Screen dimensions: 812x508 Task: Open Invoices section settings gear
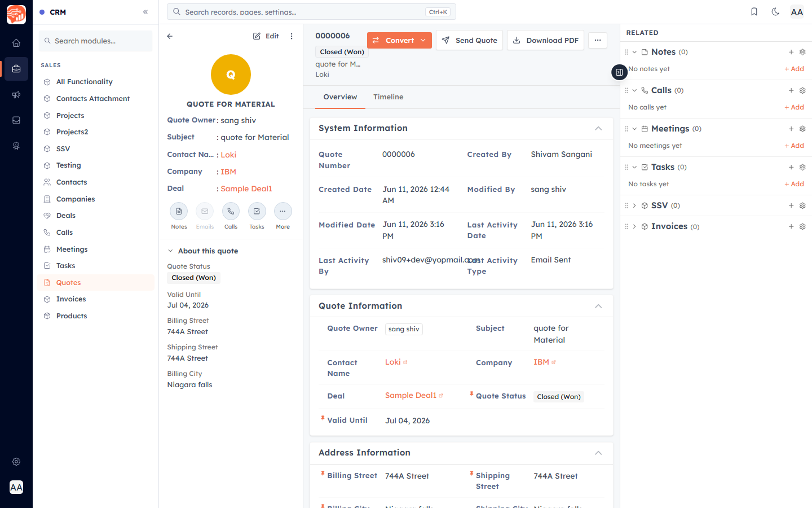tap(802, 226)
